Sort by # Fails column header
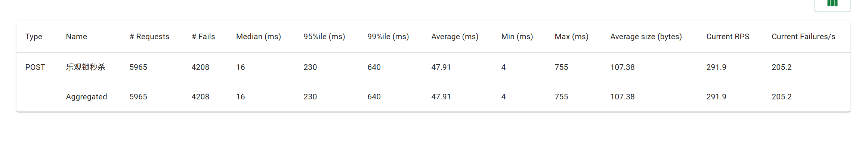This screenshot has height=164, width=868. coord(203,37)
